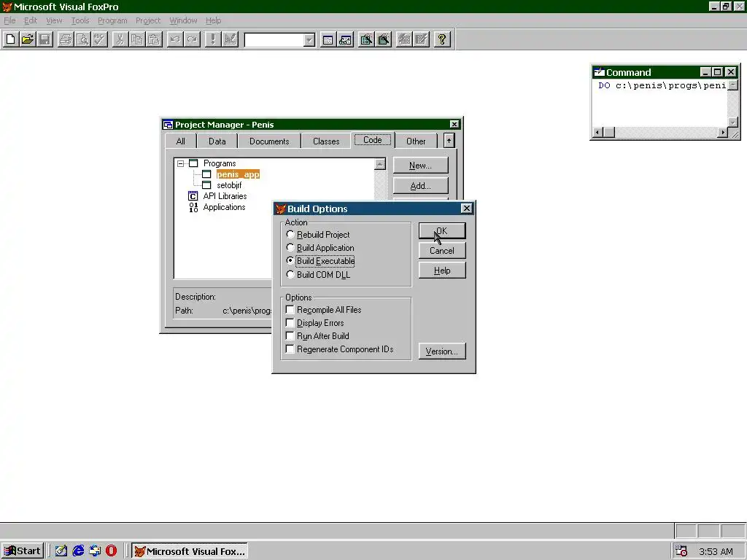
Task: Click the Command Window toolbar icon
Action: 328,39
